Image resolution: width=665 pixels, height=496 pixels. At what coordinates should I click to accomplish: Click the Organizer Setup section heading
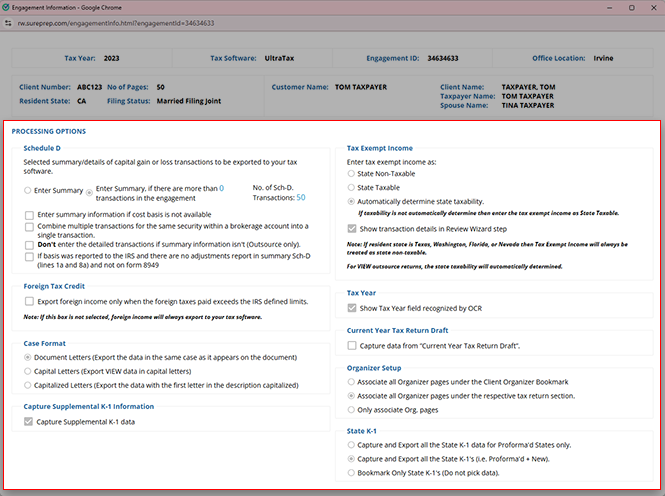[x=374, y=368]
